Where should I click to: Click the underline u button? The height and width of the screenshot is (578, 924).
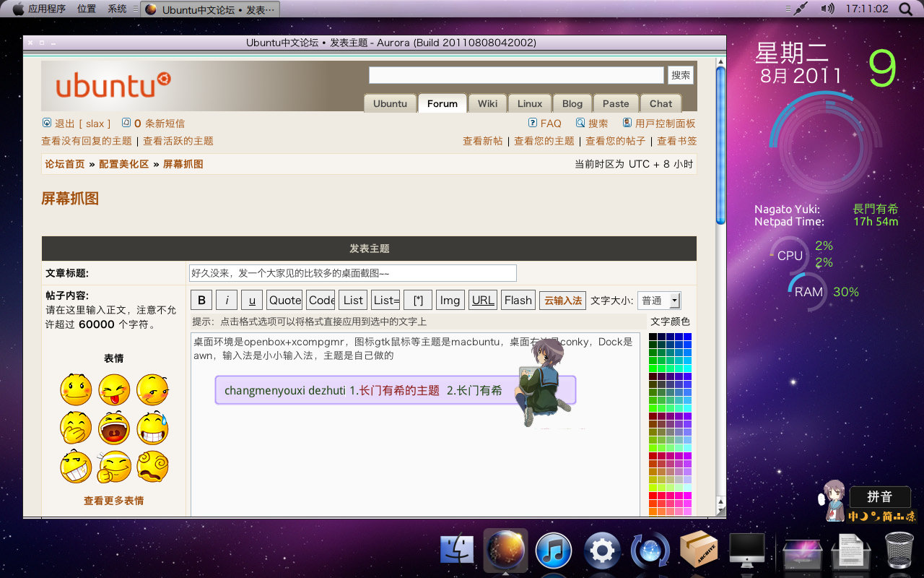pos(252,301)
